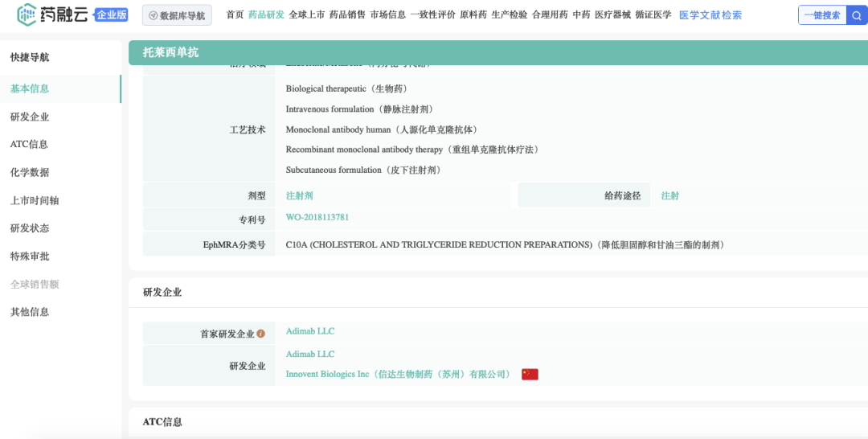The height and width of the screenshot is (439, 868).
Task: Select 一致性评价 in top navigation
Action: pyautogui.click(x=432, y=15)
